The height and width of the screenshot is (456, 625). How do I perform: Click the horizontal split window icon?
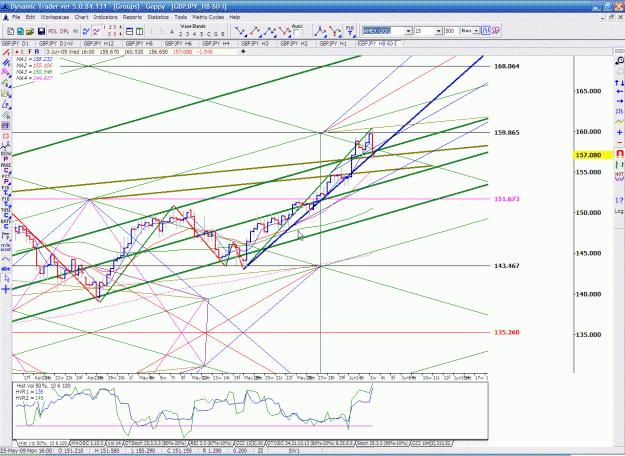coord(130,31)
